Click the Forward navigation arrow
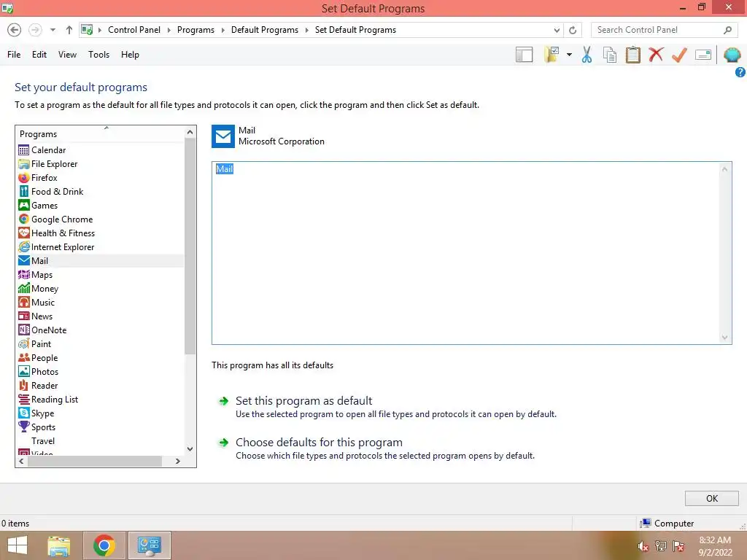Image resolution: width=747 pixels, height=560 pixels. click(x=35, y=30)
